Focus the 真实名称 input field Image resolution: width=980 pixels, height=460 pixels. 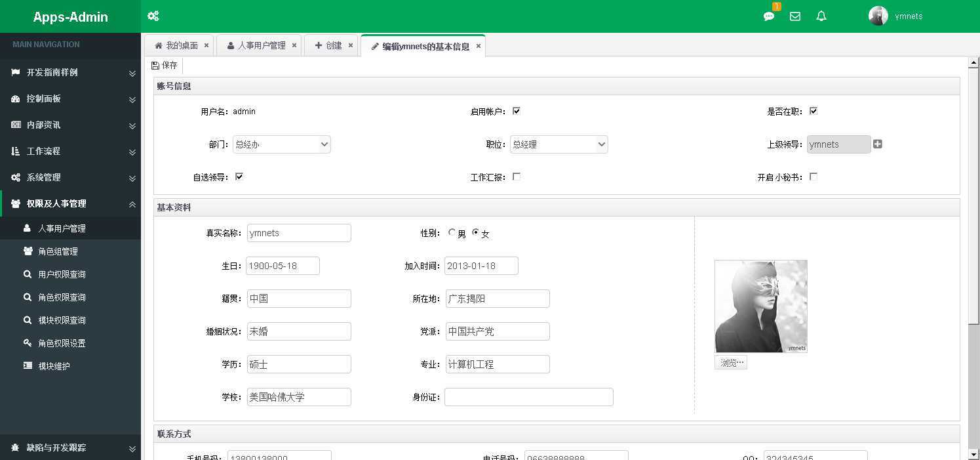click(299, 233)
